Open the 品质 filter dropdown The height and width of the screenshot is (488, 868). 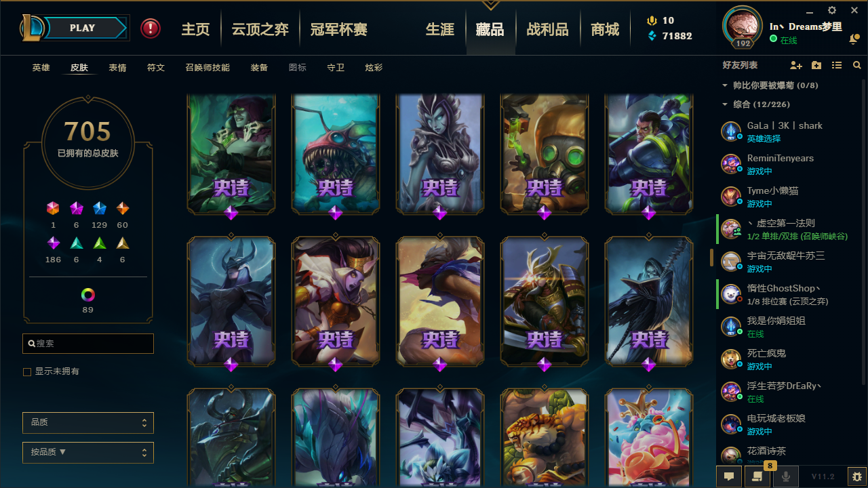pos(88,422)
